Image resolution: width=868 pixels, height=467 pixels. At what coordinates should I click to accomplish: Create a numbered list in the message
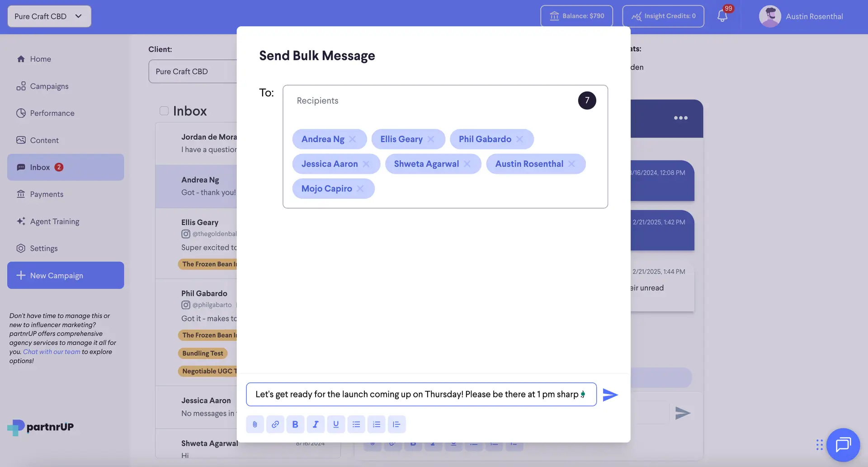[376, 424]
